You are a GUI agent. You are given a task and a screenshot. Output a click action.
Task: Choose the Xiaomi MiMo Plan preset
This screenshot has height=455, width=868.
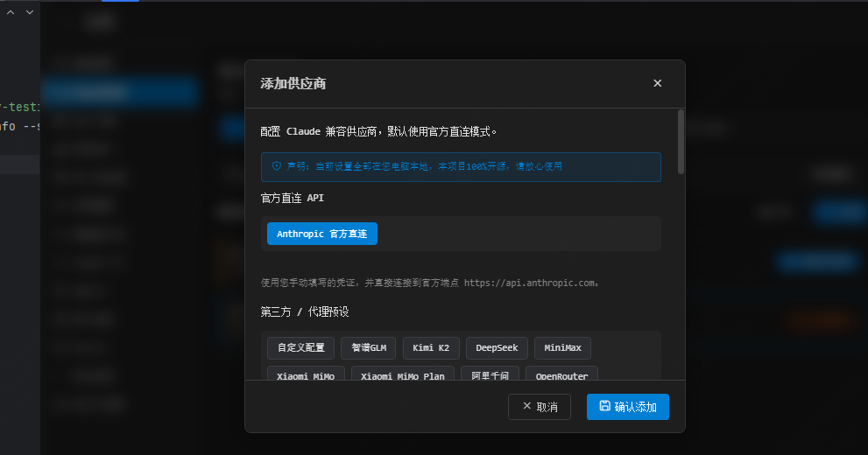[x=402, y=373]
